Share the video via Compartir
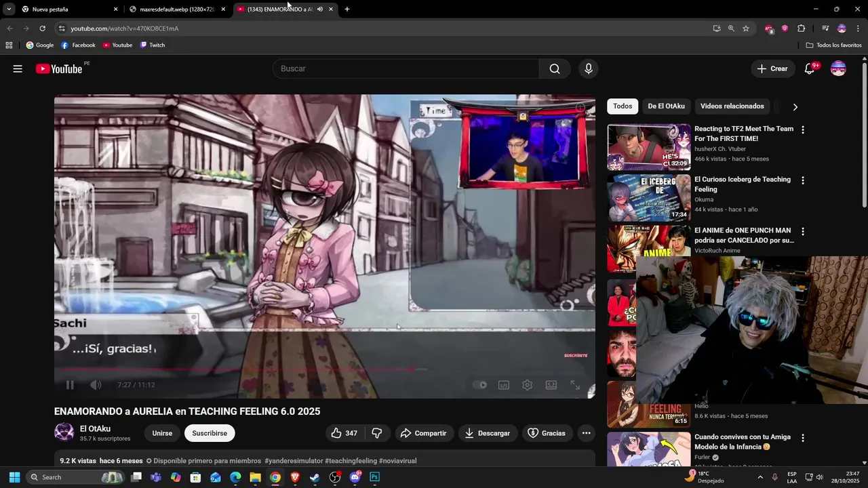868x488 pixels. click(423, 433)
